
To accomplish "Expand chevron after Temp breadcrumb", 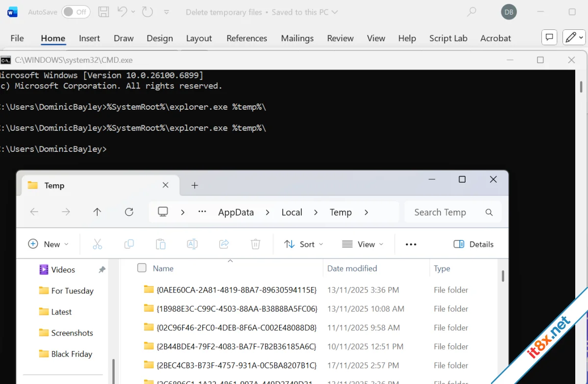I will point(366,212).
